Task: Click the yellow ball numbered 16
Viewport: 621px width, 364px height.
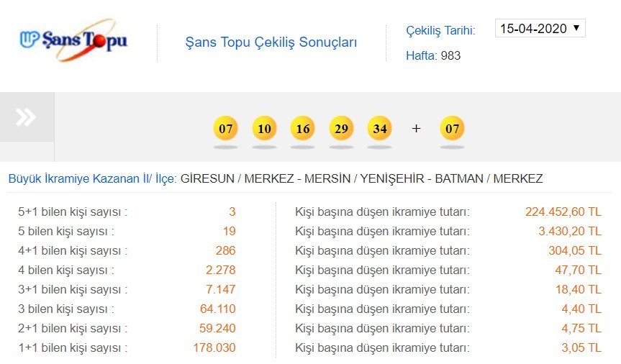Action: 302,128
